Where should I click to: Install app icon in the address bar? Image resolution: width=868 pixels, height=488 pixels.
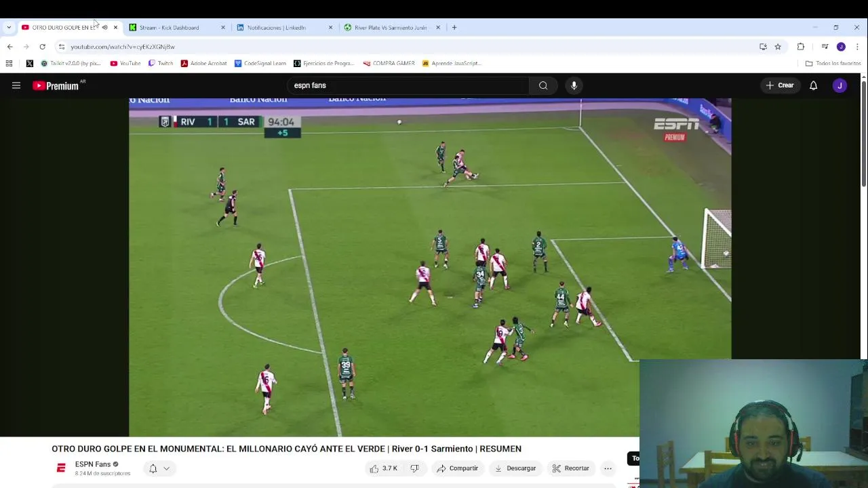763,47
